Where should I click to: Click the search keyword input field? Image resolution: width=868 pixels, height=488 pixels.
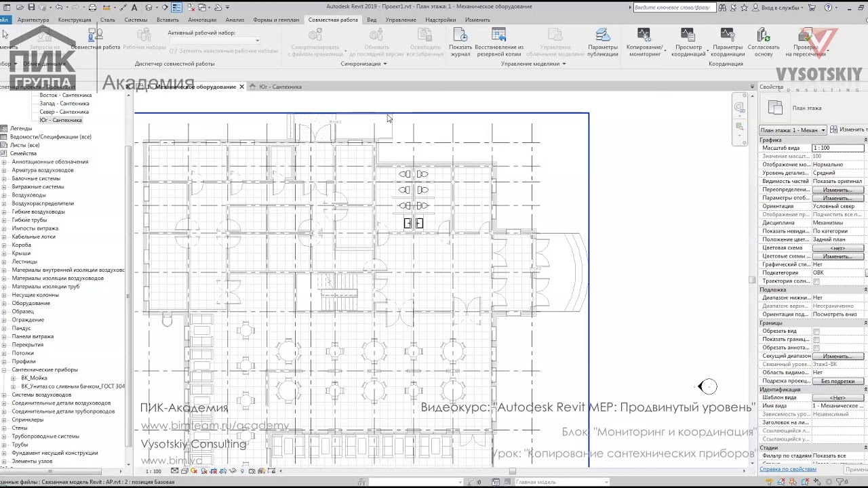tap(673, 7)
